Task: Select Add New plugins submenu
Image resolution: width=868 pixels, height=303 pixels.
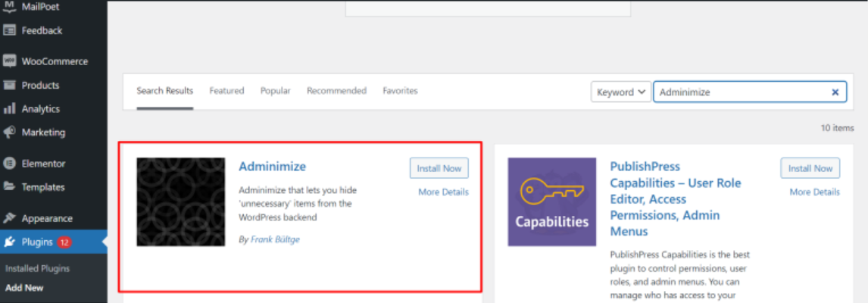Action: [24, 288]
